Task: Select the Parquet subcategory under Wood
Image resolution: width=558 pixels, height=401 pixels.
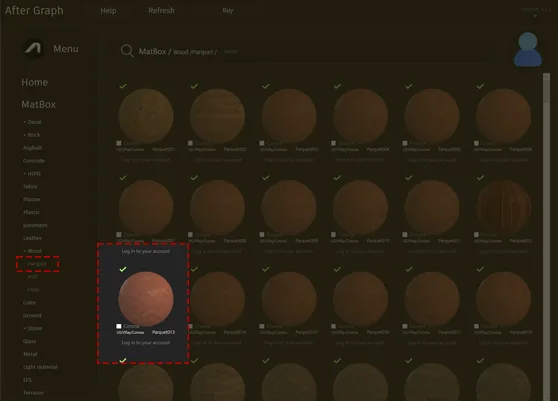Action: pos(37,264)
